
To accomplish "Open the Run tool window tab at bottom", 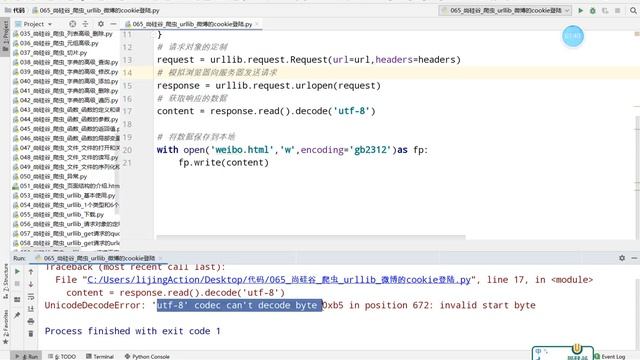I will tap(26, 356).
